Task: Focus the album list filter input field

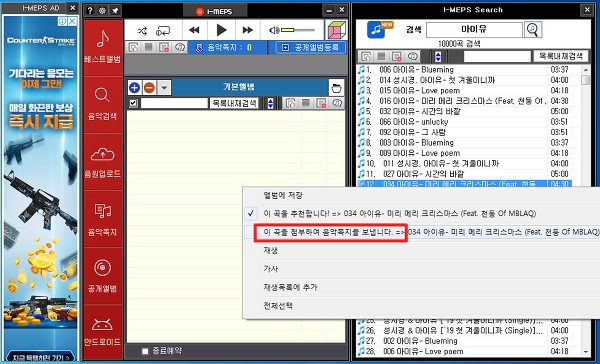Action: click(174, 103)
